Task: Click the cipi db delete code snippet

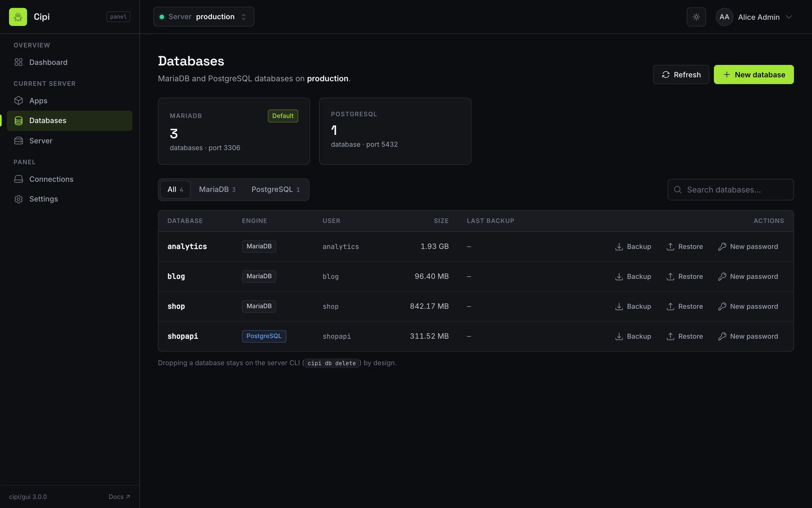Action: [332, 363]
